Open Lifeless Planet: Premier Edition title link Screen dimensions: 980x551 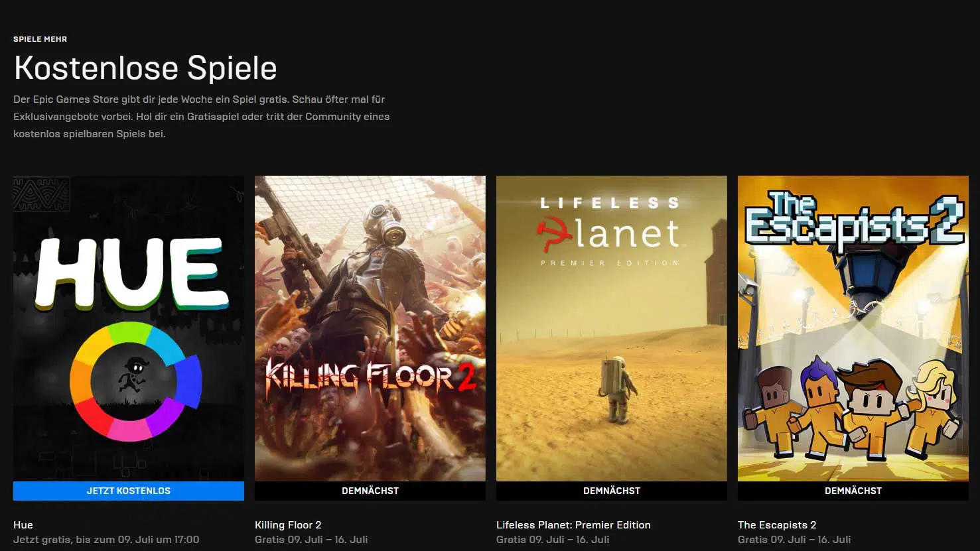(x=573, y=524)
